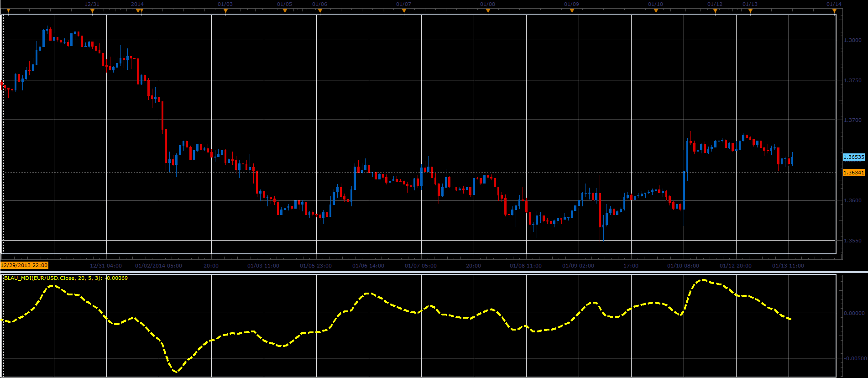Click the 12/31 04:00 time axis label
The width and height of the screenshot is (868, 378).
pos(106,266)
